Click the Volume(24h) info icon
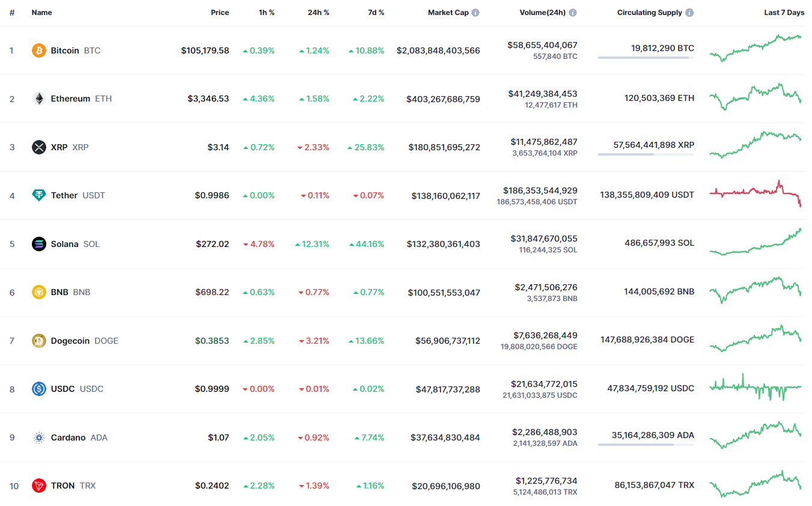The image size is (812, 506). pyautogui.click(x=573, y=13)
